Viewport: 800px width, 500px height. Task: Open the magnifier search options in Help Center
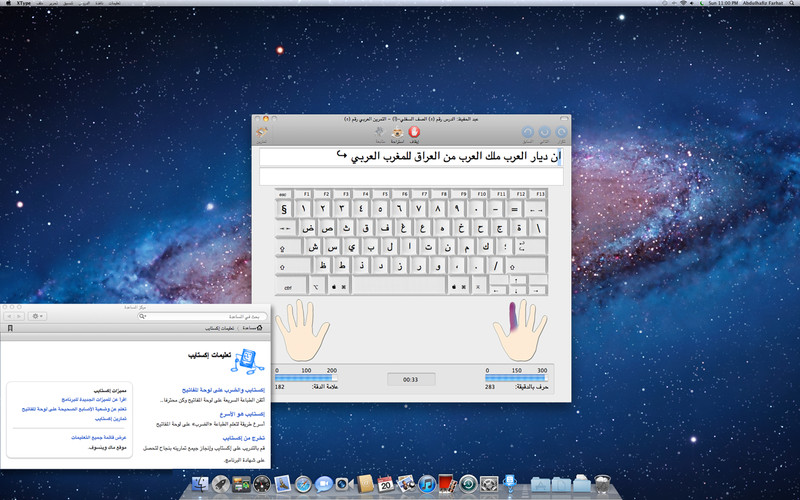pyautogui.click(x=143, y=316)
